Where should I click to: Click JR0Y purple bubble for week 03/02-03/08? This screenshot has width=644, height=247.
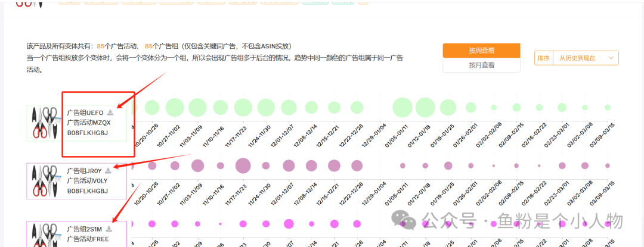pyautogui.click(x=585, y=165)
